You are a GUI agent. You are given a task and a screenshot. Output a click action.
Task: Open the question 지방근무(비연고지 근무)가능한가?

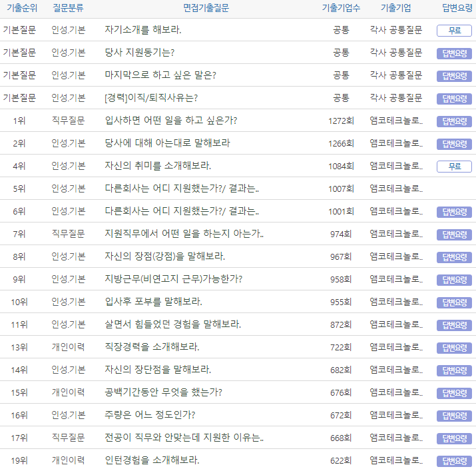(x=174, y=279)
